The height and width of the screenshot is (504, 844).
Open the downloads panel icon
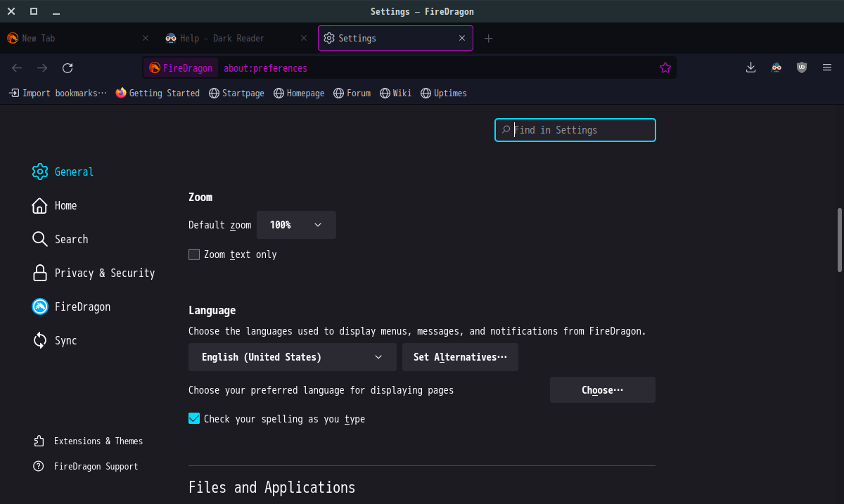(751, 67)
